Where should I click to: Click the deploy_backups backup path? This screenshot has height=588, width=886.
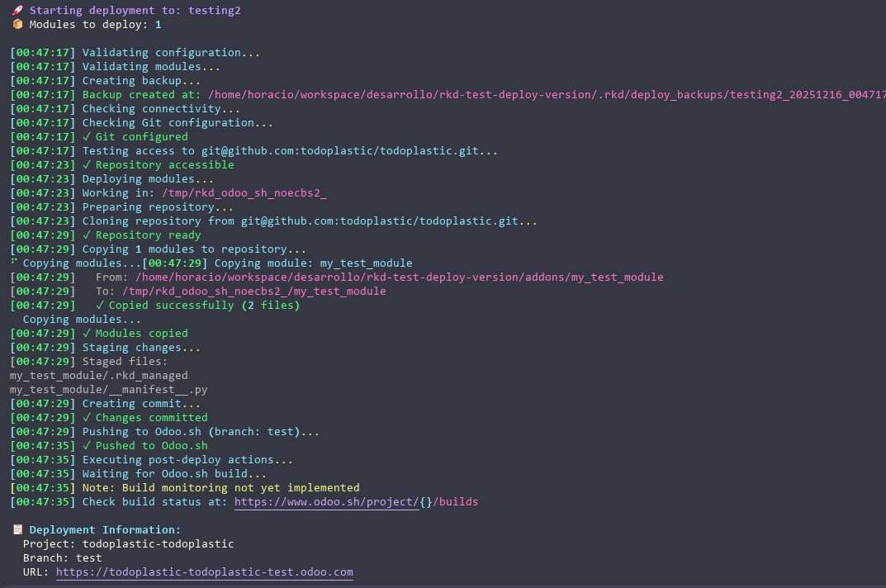pyautogui.click(x=547, y=94)
